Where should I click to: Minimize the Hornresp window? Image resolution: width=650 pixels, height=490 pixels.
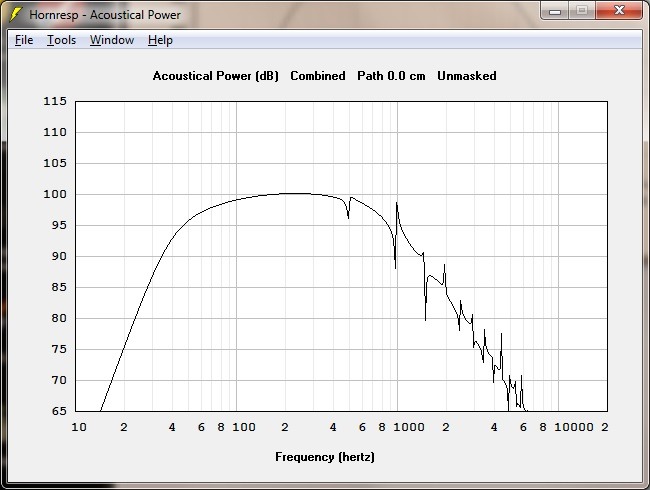(x=555, y=10)
